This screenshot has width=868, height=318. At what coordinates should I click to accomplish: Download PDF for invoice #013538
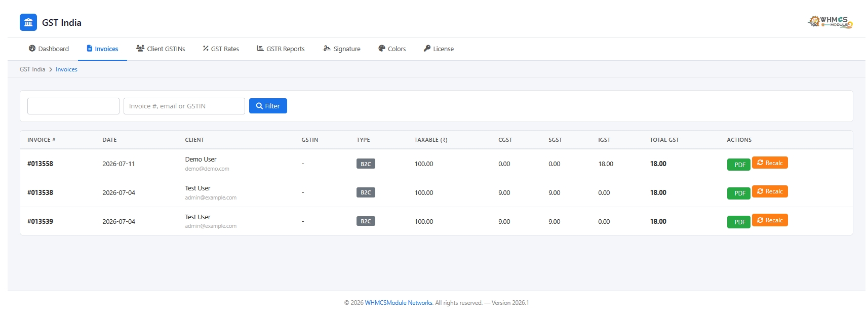(x=739, y=193)
